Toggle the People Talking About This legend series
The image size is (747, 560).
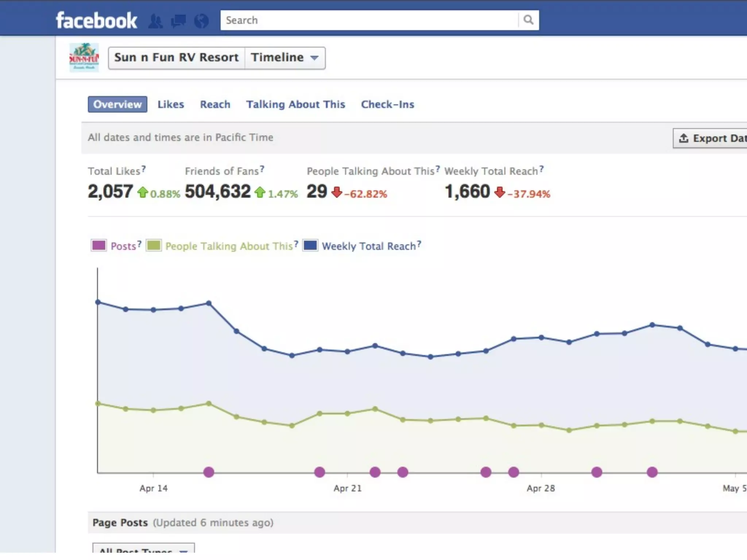click(229, 246)
